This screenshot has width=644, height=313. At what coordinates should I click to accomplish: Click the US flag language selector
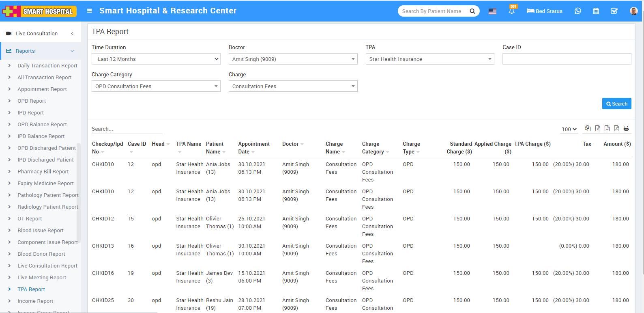(x=492, y=11)
